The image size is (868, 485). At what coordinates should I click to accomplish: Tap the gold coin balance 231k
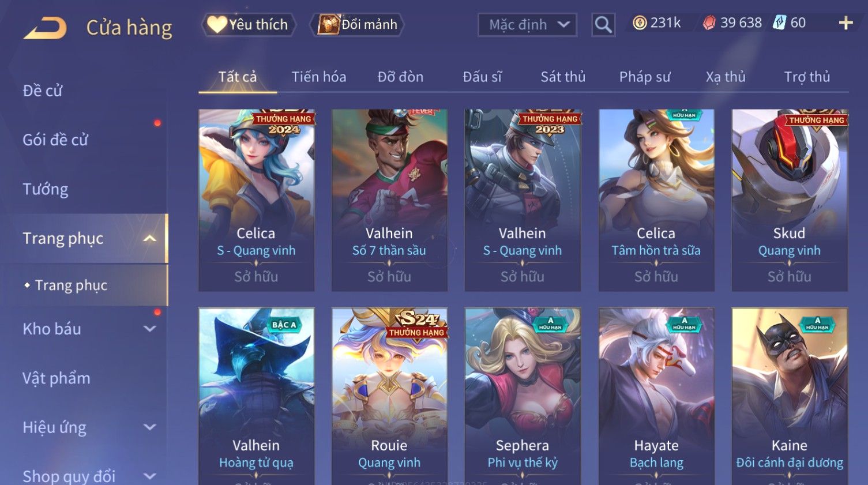click(x=656, y=23)
